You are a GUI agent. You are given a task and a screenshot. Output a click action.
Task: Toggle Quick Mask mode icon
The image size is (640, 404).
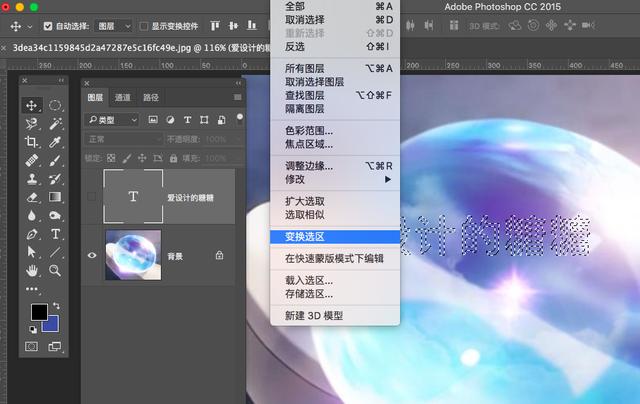tap(31, 346)
